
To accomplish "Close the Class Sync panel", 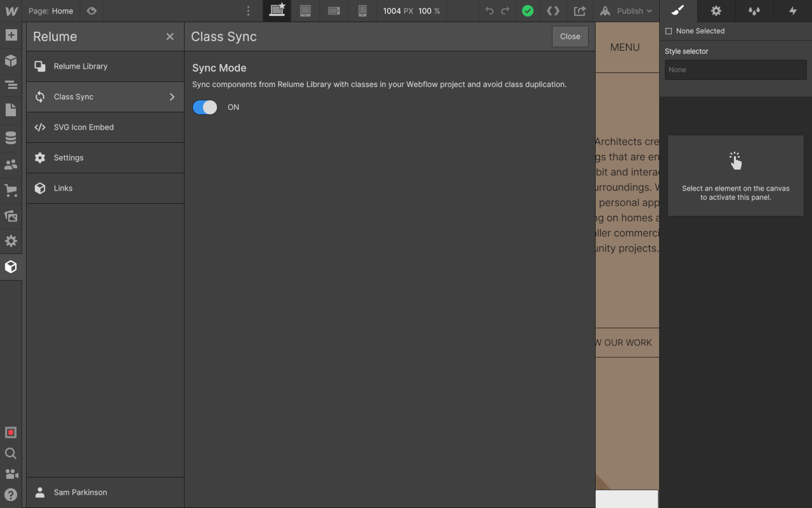I will pyautogui.click(x=569, y=36).
